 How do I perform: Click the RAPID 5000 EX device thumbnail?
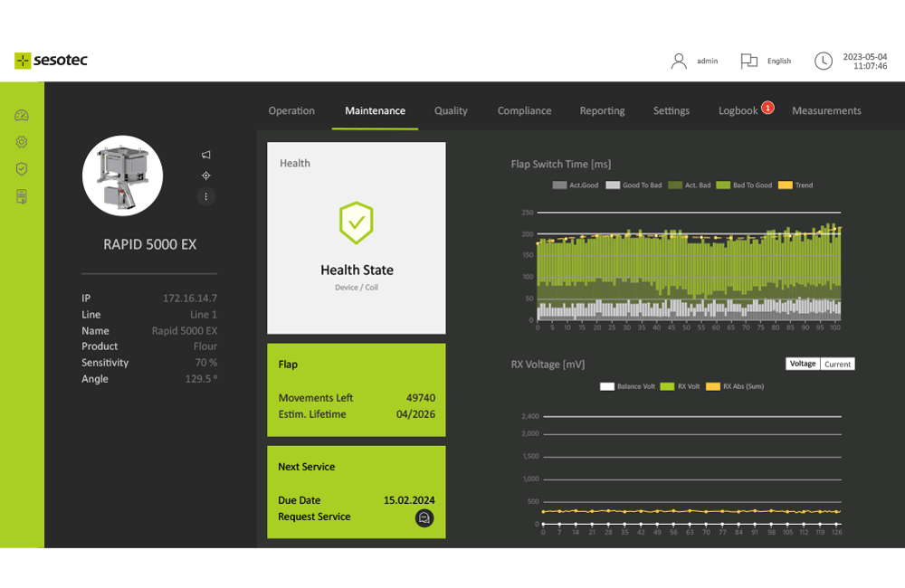click(x=122, y=175)
